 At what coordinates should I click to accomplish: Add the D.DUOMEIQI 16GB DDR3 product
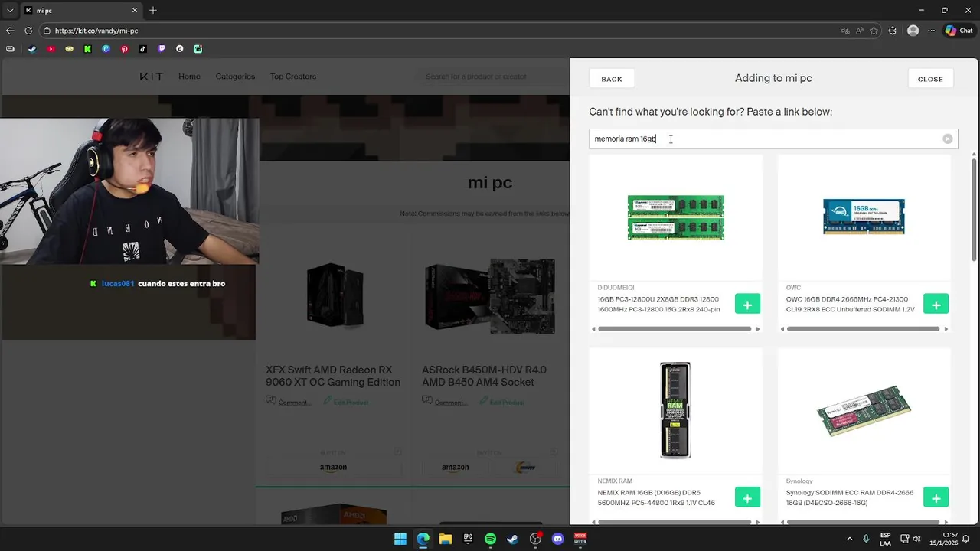point(747,304)
